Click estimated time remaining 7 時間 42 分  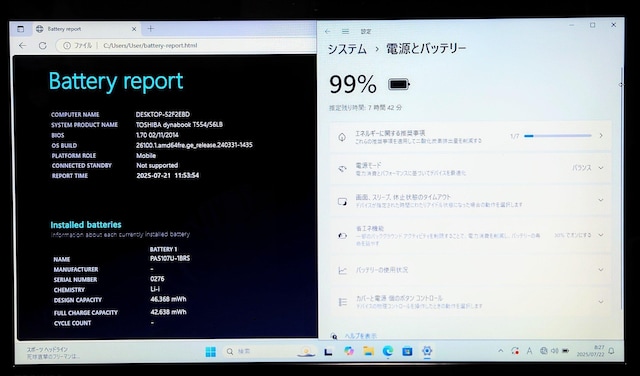(366, 108)
